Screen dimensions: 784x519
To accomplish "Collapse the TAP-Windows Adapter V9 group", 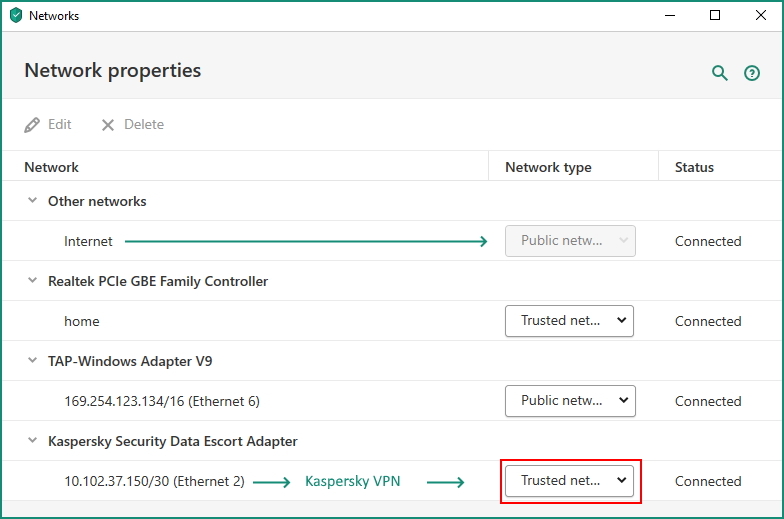I will (32, 361).
